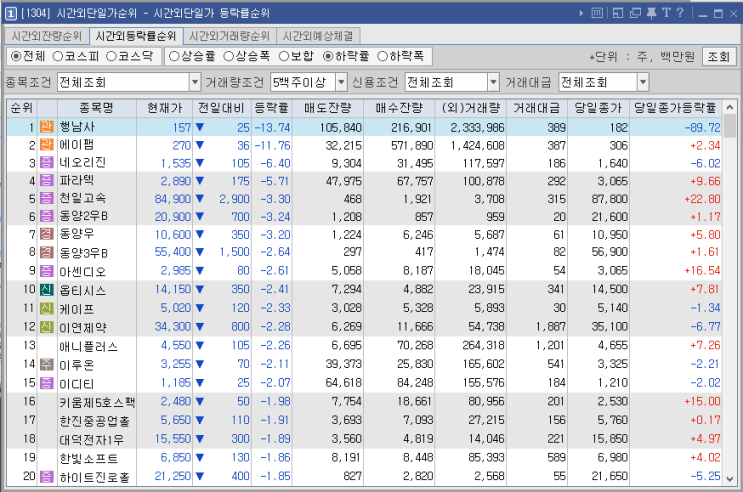Click the table scrollbar up arrow
The height and width of the screenshot is (492, 743).
coord(730,108)
